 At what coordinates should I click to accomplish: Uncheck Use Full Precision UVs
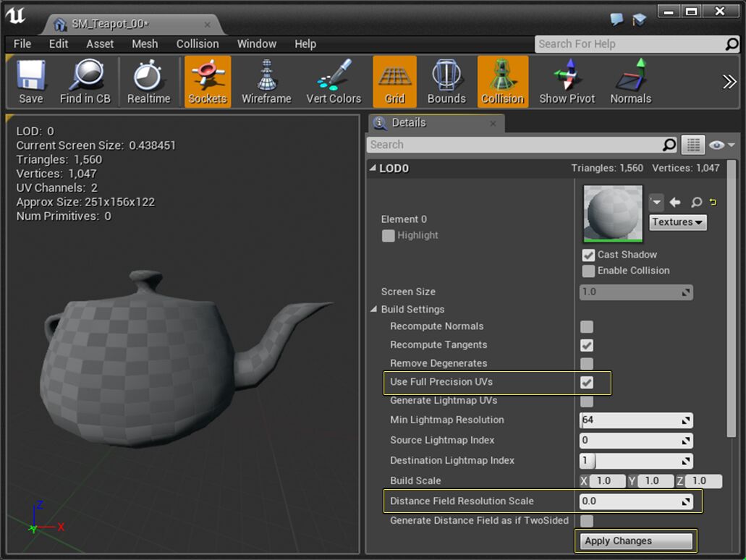click(x=587, y=383)
